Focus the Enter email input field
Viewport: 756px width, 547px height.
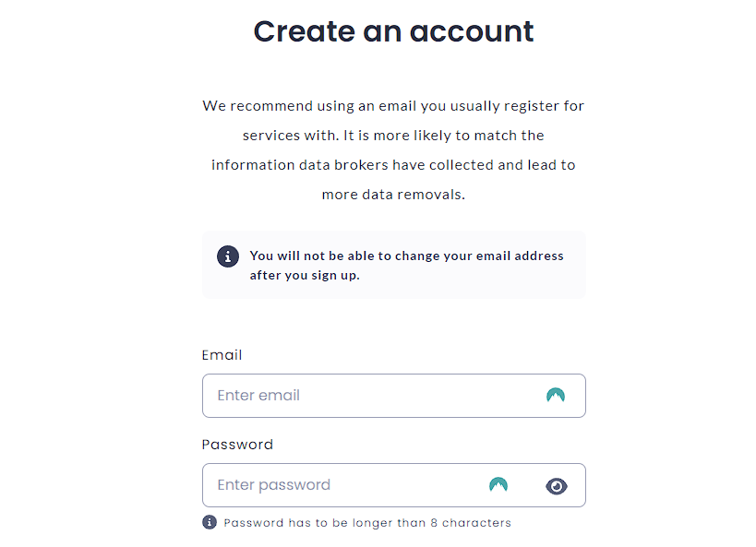[x=394, y=396]
